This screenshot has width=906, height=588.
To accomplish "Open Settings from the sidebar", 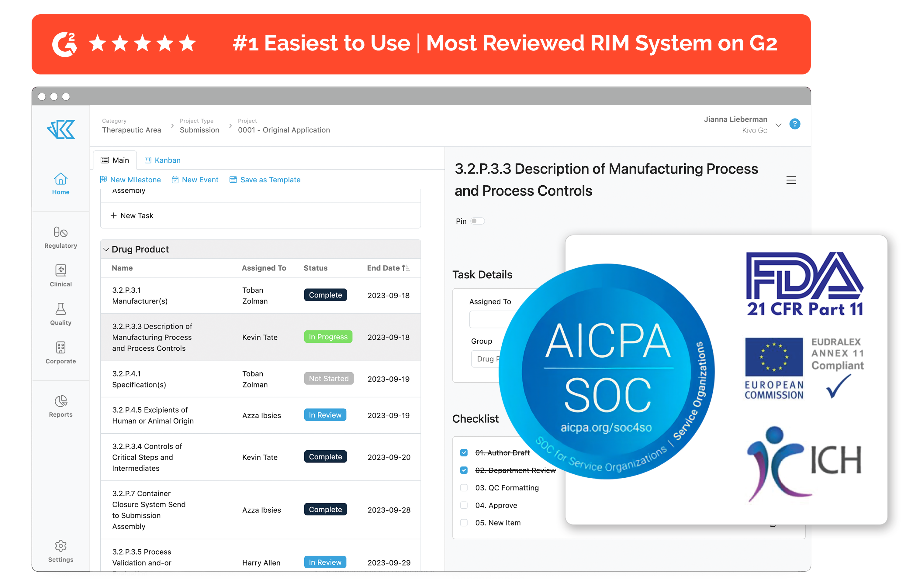I will [60, 551].
